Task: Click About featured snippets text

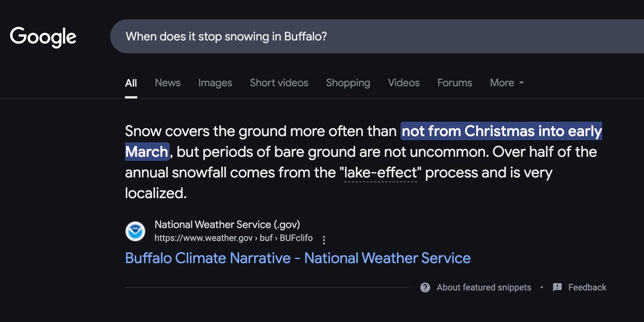Action: pos(484,288)
